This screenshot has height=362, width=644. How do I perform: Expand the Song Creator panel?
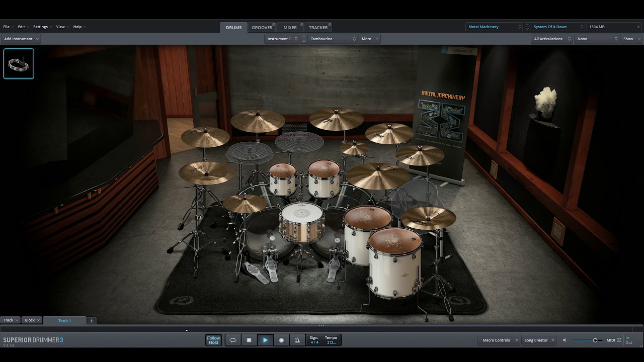click(538, 340)
